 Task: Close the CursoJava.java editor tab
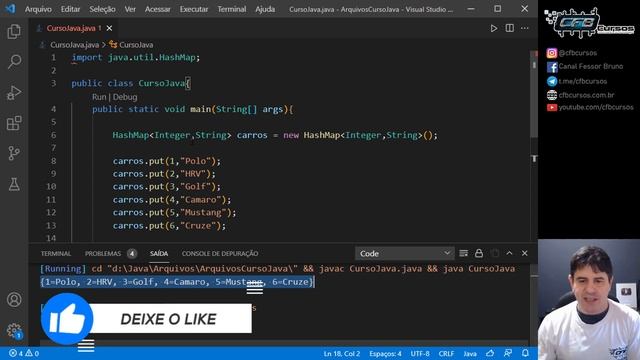tap(109, 28)
